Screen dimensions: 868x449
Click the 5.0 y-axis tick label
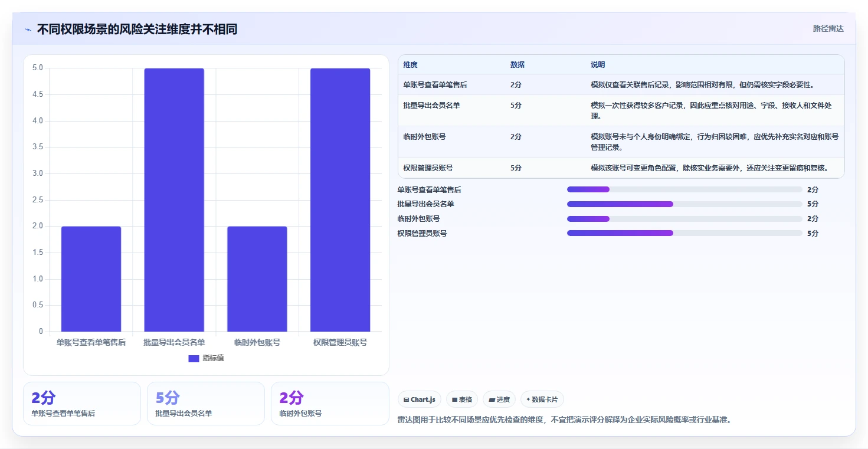coord(38,68)
